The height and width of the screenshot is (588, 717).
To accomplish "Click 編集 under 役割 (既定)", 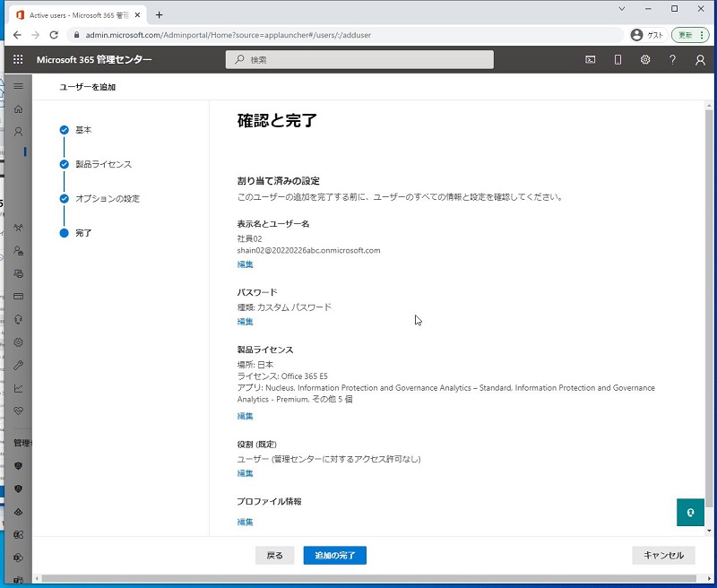I will (245, 473).
